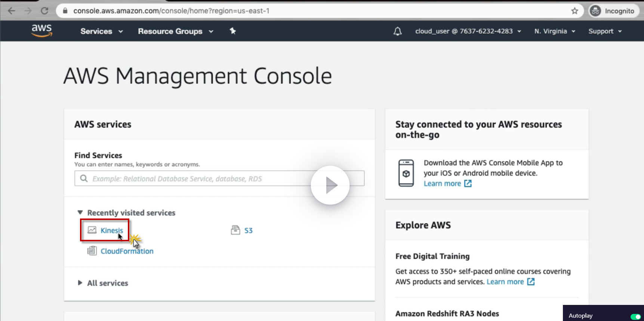Viewport: 644px width, 321px height.
Task: Click the S3 service icon
Action: pyautogui.click(x=235, y=230)
